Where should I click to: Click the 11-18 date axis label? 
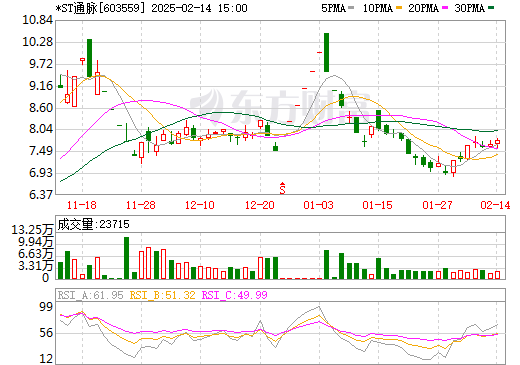click(82, 205)
